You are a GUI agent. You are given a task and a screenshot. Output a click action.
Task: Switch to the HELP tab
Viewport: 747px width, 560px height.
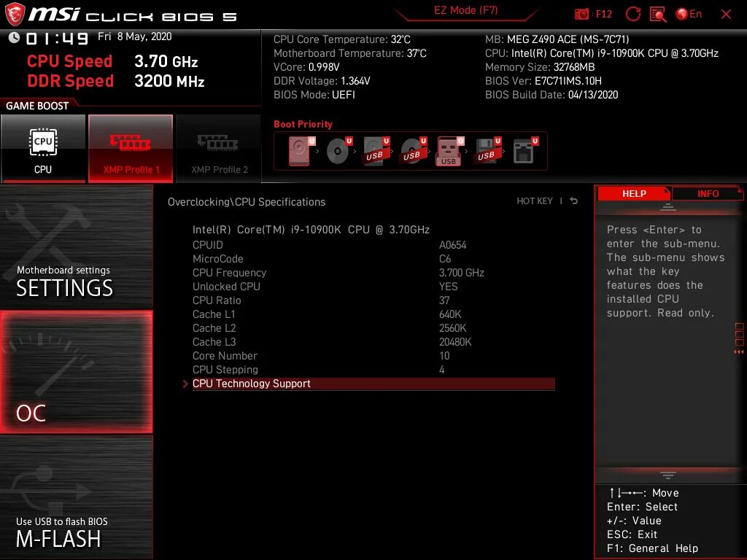pyautogui.click(x=634, y=193)
